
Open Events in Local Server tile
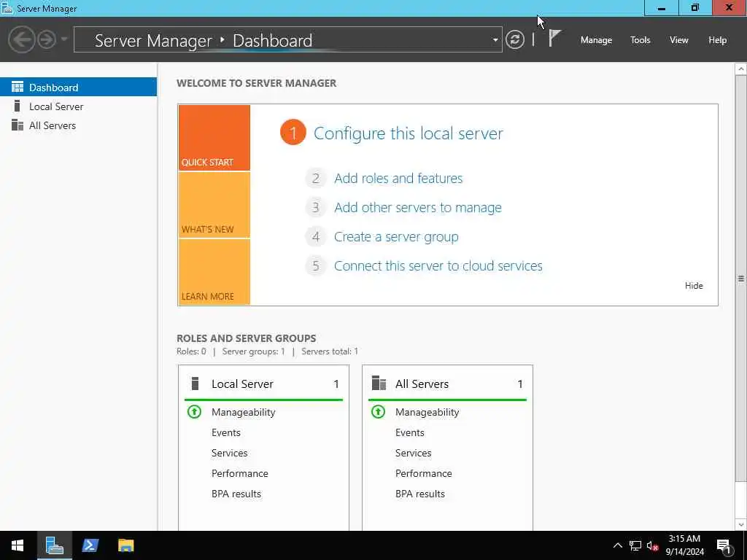click(226, 432)
